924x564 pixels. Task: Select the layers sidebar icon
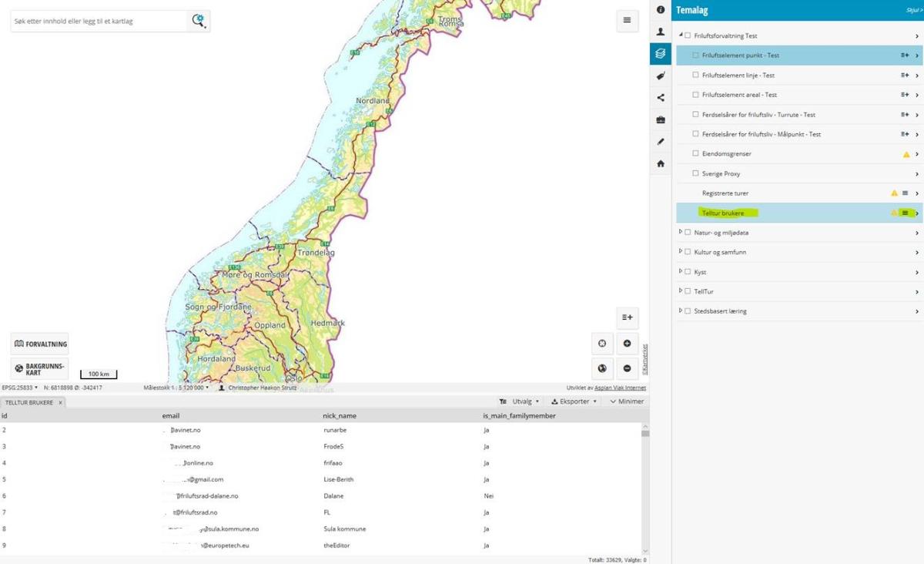click(661, 54)
